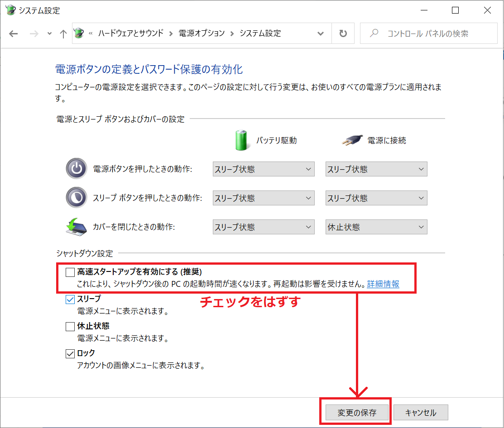504x428 pixels.
Task: Go to 電源オプション in breadcrumb
Action: [x=202, y=33]
